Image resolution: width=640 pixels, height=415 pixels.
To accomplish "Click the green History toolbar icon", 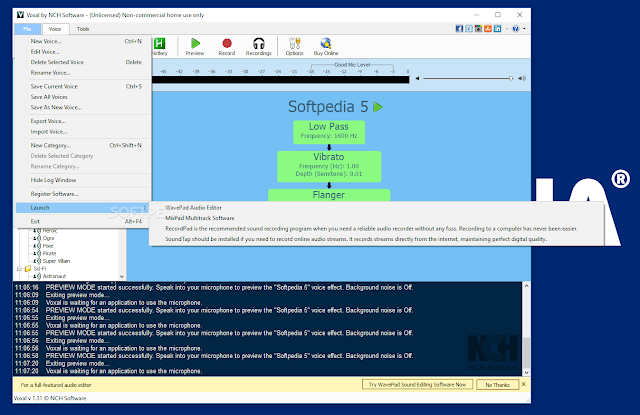I will click(160, 43).
